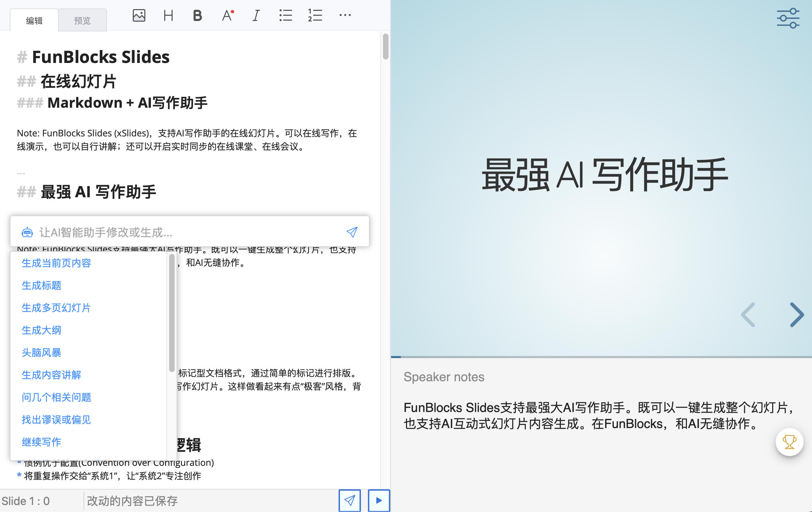Insert an image from the toolbar

tap(139, 15)
